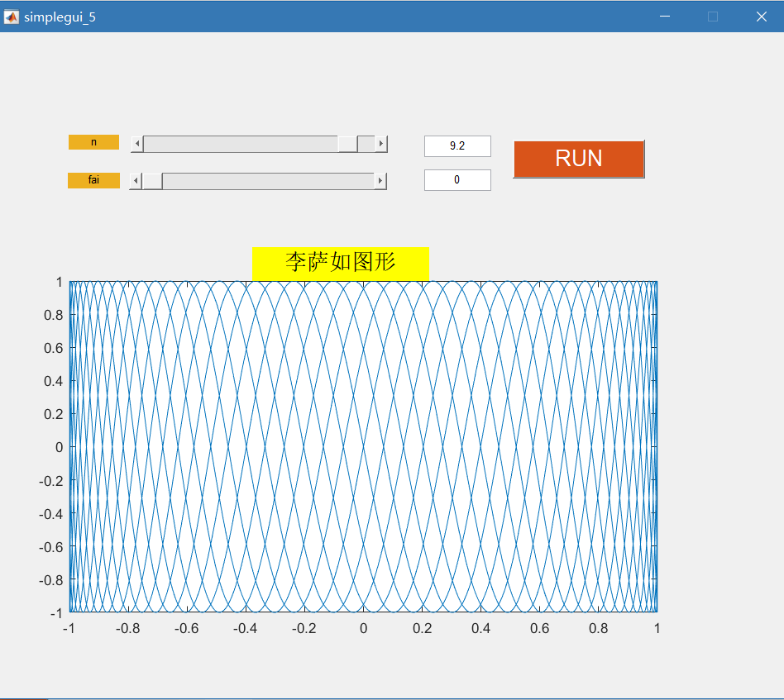Click the left arrow of the n slider
Screen dimensions: 784x700
coord(136,143)
